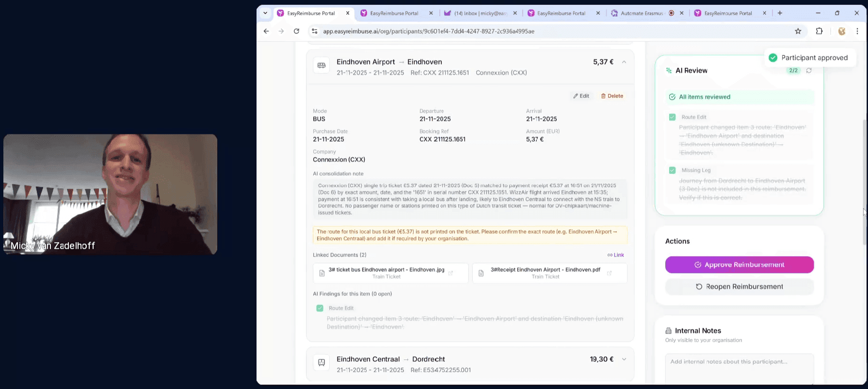Click Edit on the bus item

581,96
